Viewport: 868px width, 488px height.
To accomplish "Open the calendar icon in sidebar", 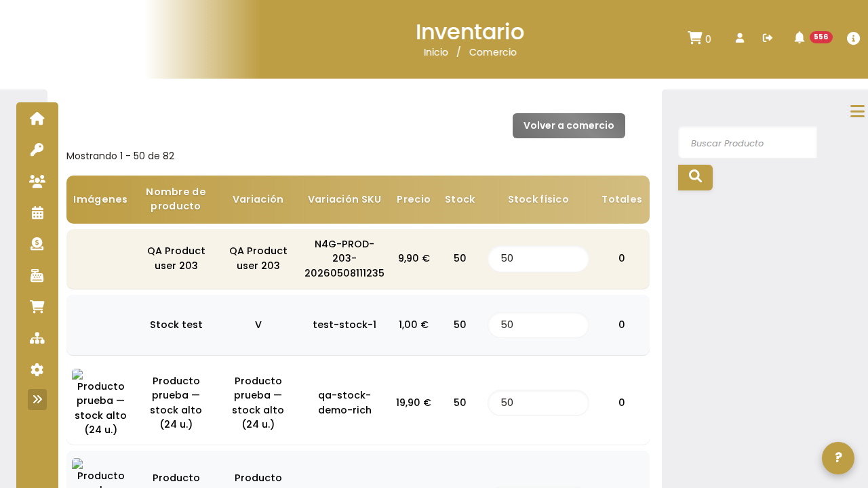I will click(x=37, y=213).
